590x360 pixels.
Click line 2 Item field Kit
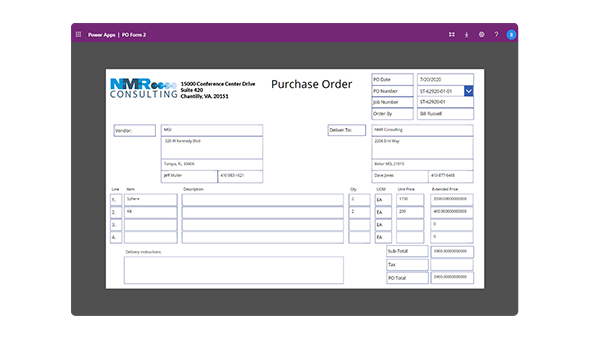(151, 212)
